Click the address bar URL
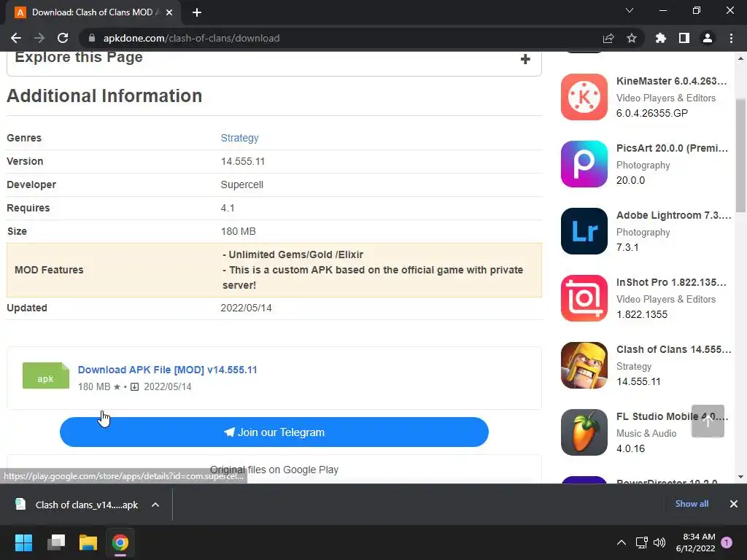Viewport: 747px width, 560px height. pos(192,38)
